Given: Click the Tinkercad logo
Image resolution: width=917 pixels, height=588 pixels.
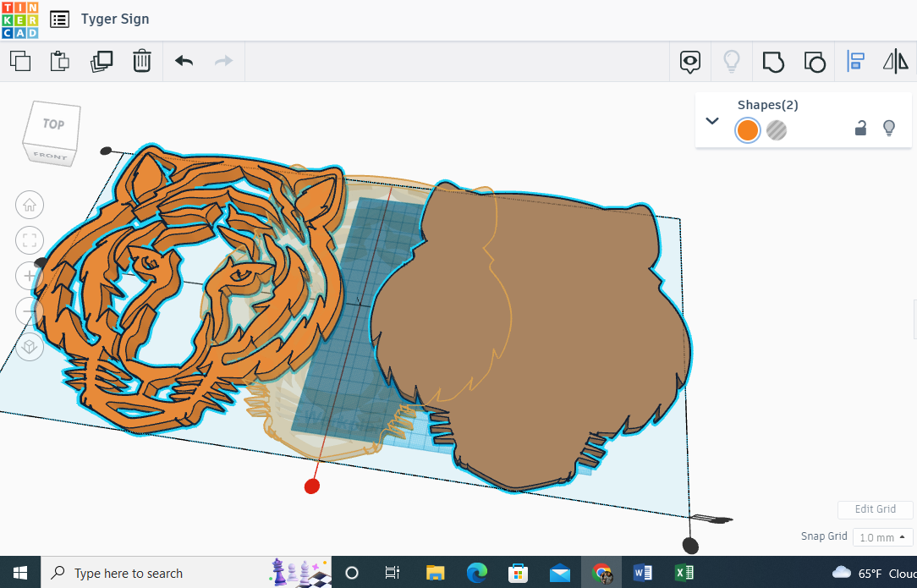Looking at the screenshot, I should [19, 19].
